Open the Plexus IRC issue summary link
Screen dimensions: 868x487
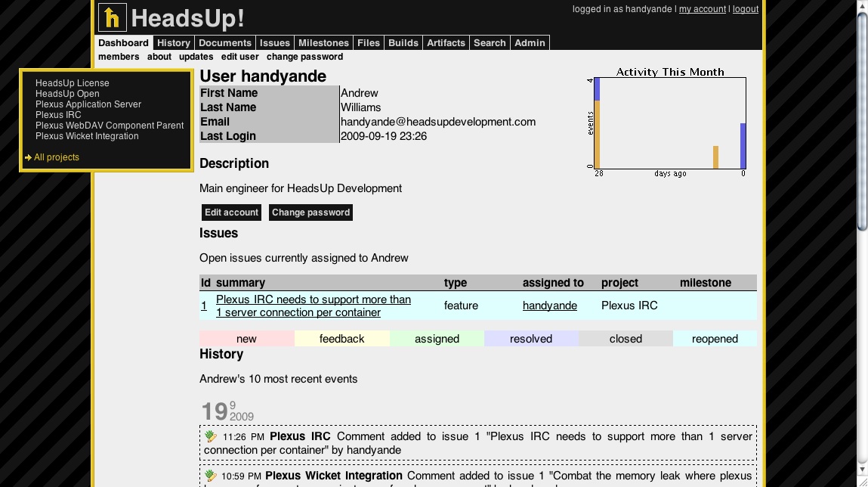(x=313, y=306)
